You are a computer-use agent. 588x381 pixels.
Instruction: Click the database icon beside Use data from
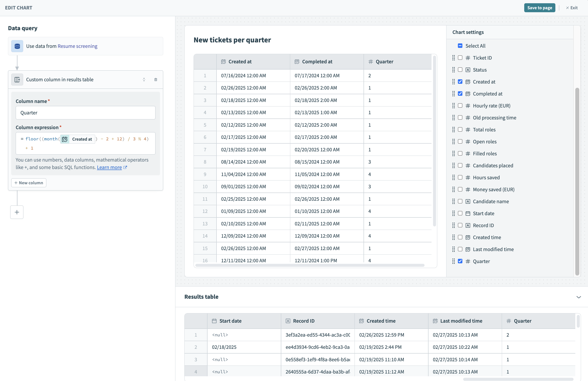tap(17, 46)
